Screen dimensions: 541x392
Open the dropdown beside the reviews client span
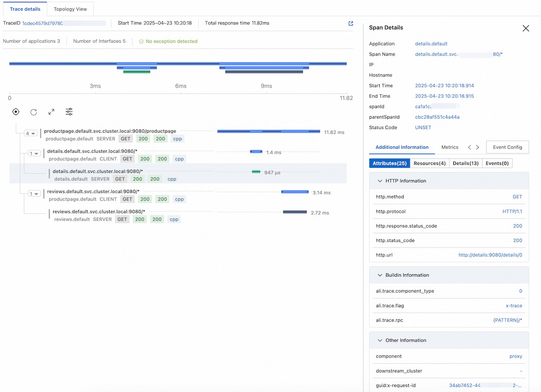pos(35,193)
